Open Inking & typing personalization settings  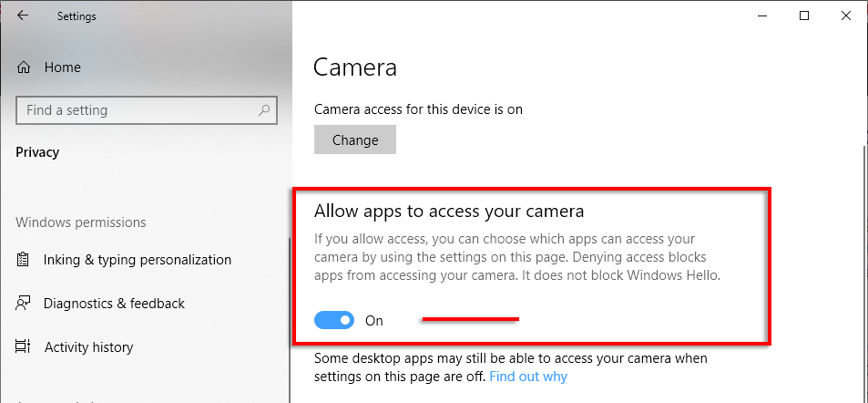coord(138,260)
